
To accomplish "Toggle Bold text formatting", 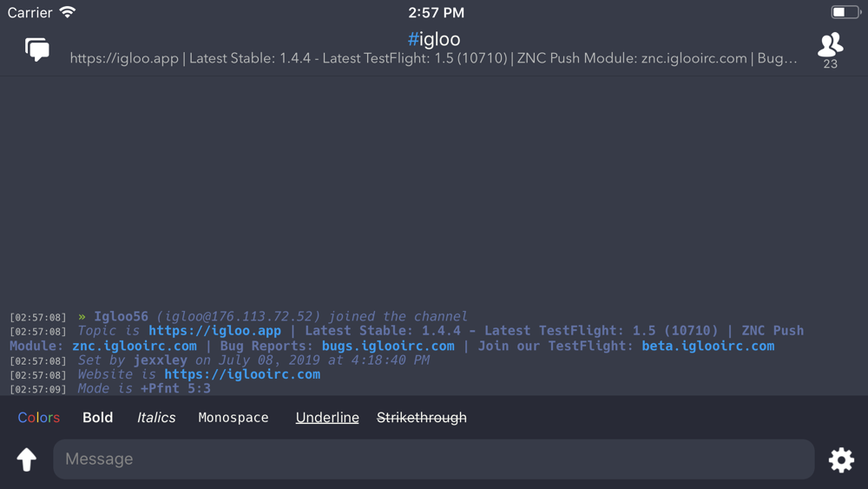I will pos(97,418).
